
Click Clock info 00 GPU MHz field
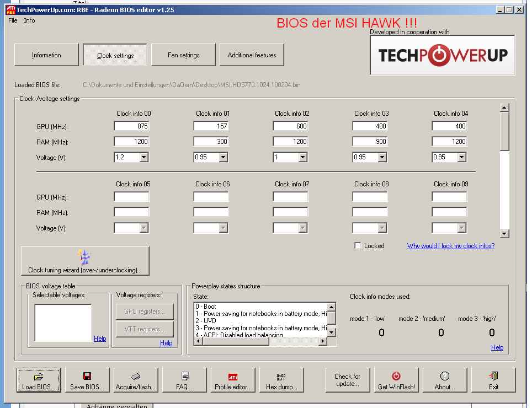132,126
